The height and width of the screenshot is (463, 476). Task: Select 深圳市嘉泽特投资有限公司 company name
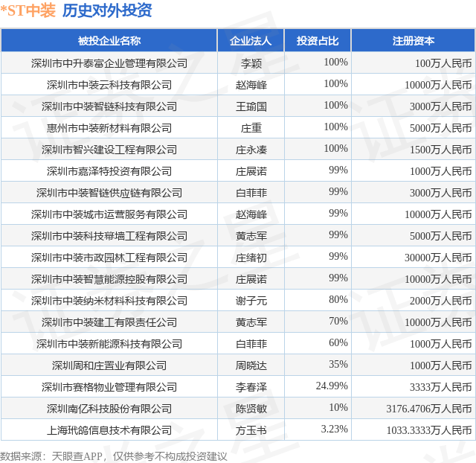(109, 171)
